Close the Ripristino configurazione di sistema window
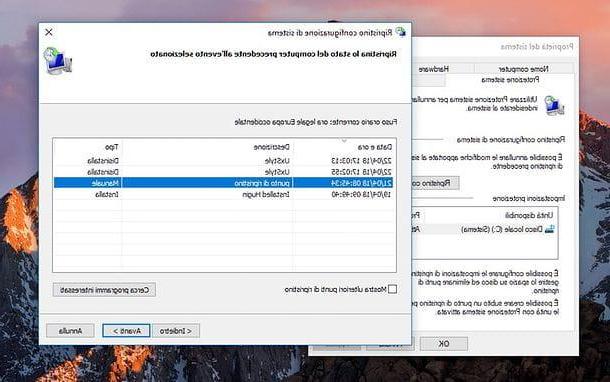 pyautogui.click(x=49, y=32)
